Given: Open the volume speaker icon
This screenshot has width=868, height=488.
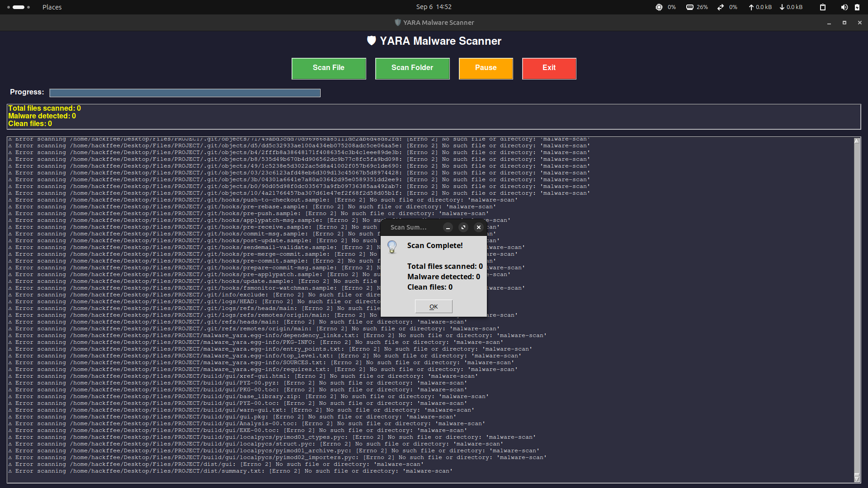Looking at the screenshot, I should pos(844,7).
